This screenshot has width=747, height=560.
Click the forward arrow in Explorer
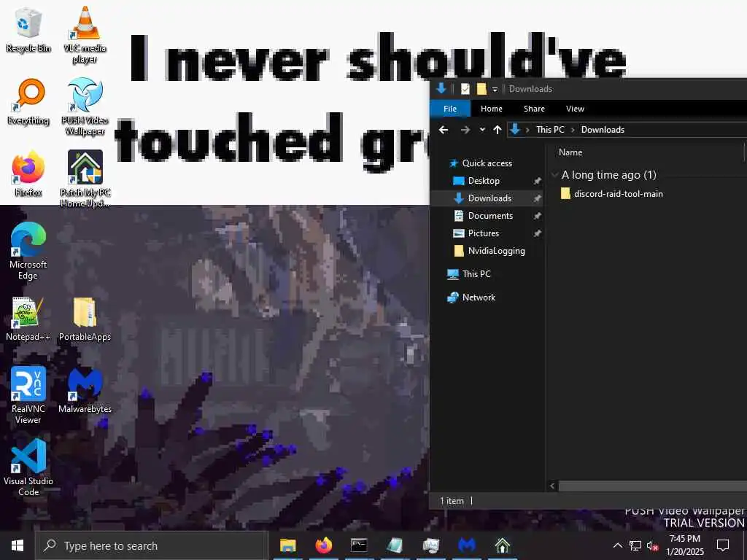pyautogui.click(x=465, y=130)
